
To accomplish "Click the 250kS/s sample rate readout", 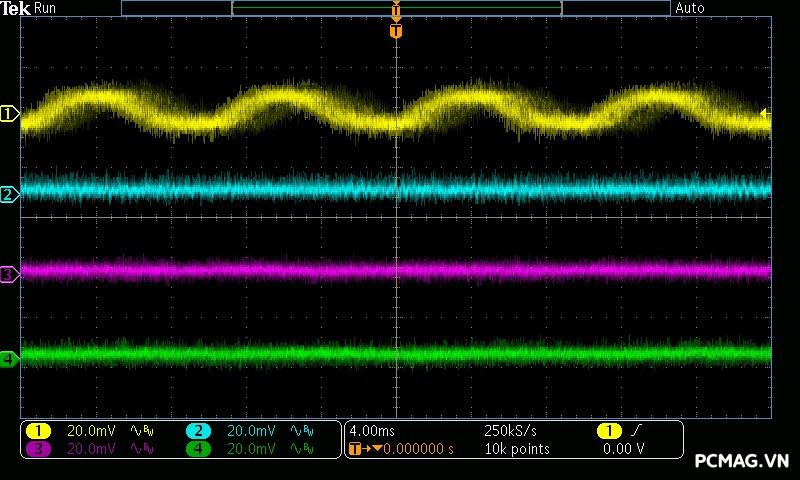I will point(511,431).
